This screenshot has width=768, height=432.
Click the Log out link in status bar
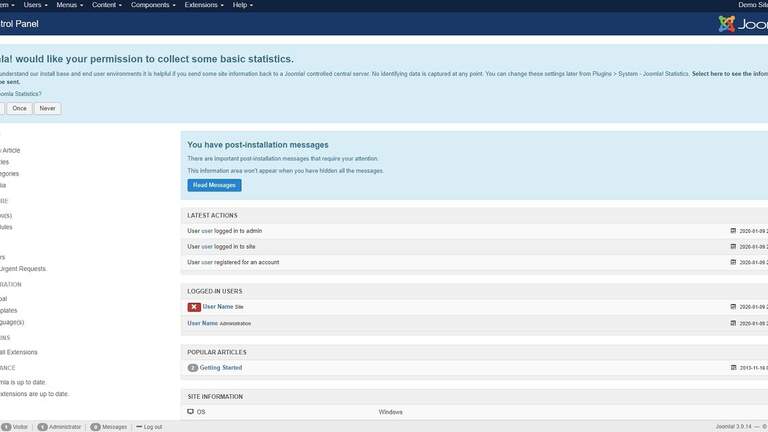149,427
